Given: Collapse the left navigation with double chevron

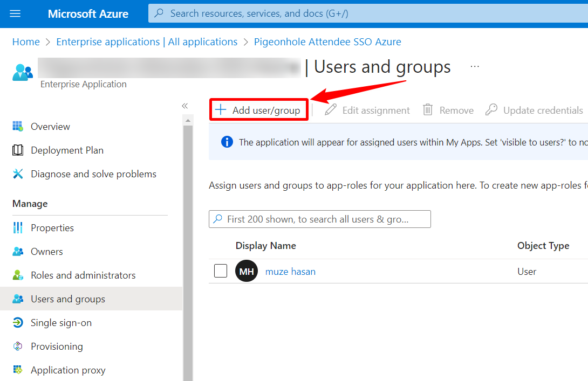Looking at the screenshot, I should [185, 106].
